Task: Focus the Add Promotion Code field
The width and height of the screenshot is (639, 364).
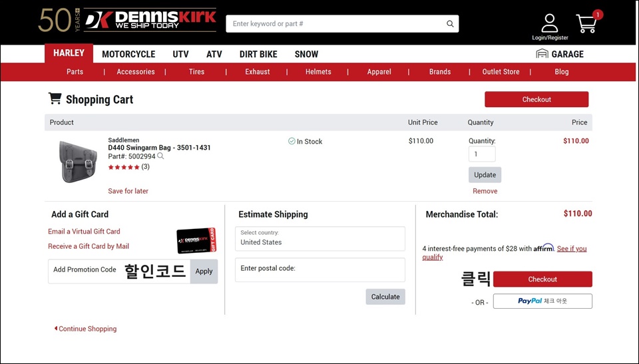Action: click(119, 272)
